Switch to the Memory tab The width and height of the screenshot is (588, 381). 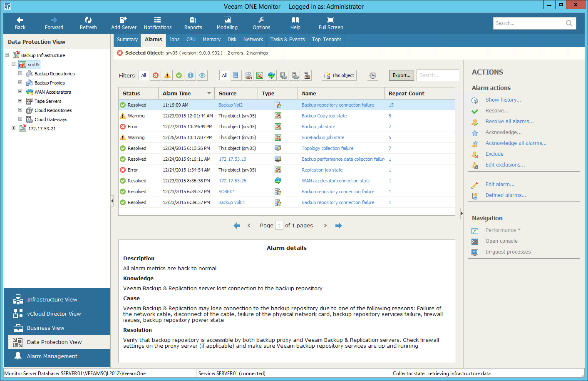pyautogui.click(x=211, y=40)
